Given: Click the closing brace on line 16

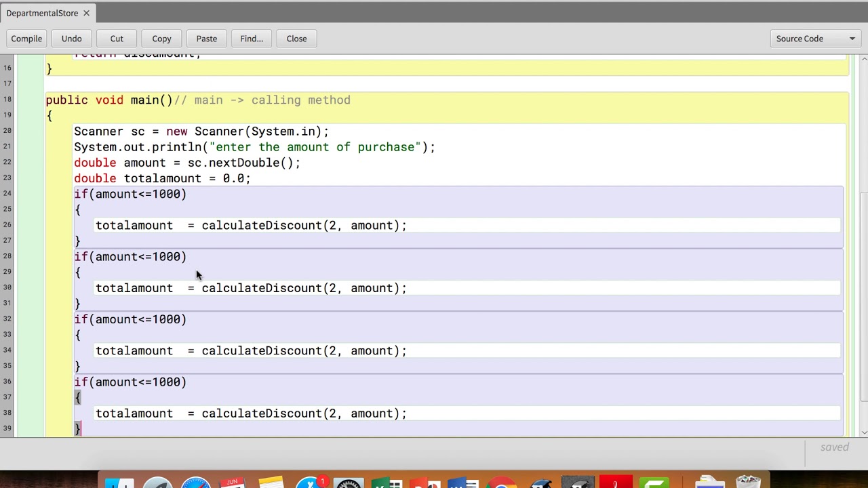Looking at the screenshot, I should (49, 68).
